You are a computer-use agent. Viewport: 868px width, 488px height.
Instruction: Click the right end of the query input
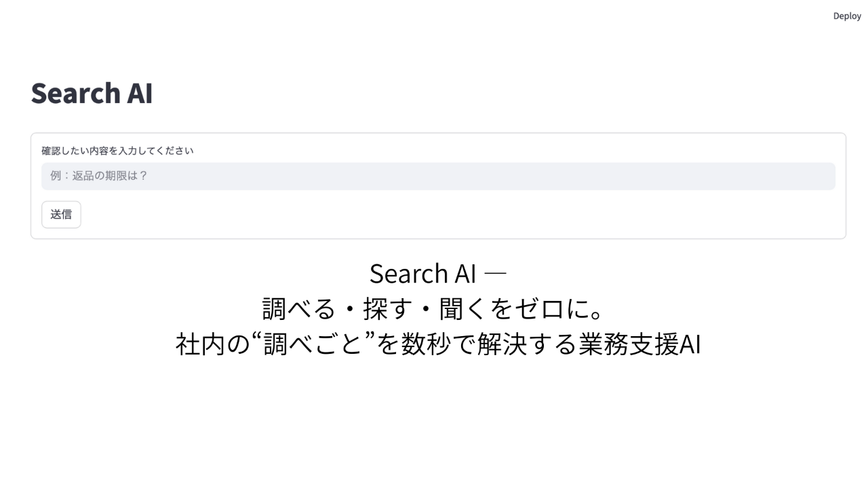[x=814, y=176]
